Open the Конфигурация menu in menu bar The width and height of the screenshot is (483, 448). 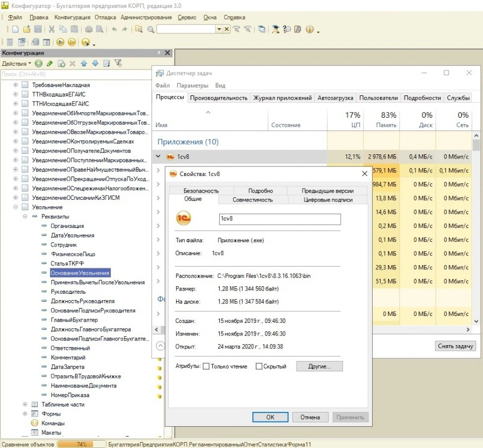pos(72,17)
